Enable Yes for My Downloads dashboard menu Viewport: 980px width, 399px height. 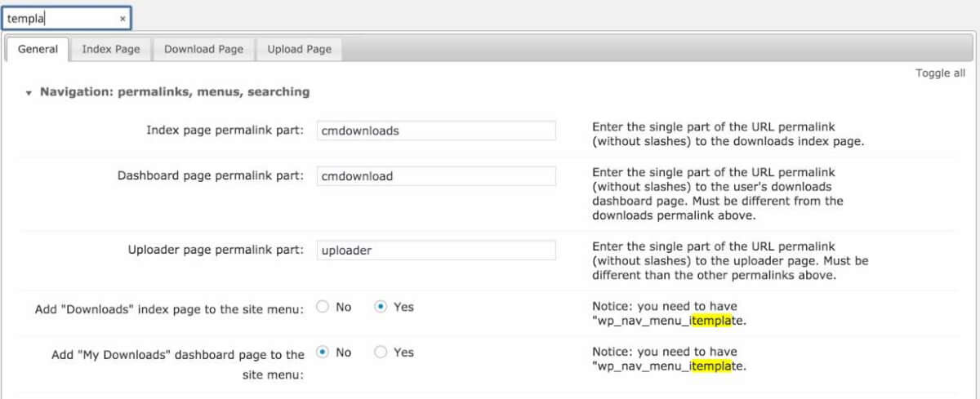point(381,352)
